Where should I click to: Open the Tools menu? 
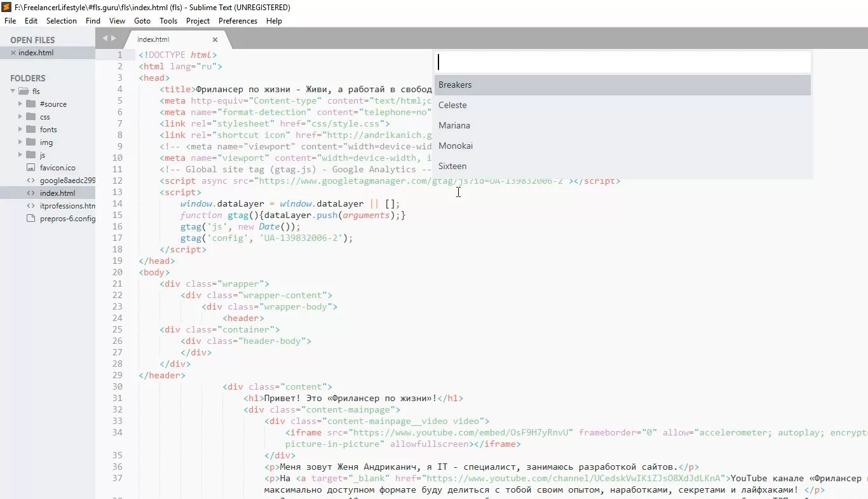pyautogui.click(x=168, y=20)
